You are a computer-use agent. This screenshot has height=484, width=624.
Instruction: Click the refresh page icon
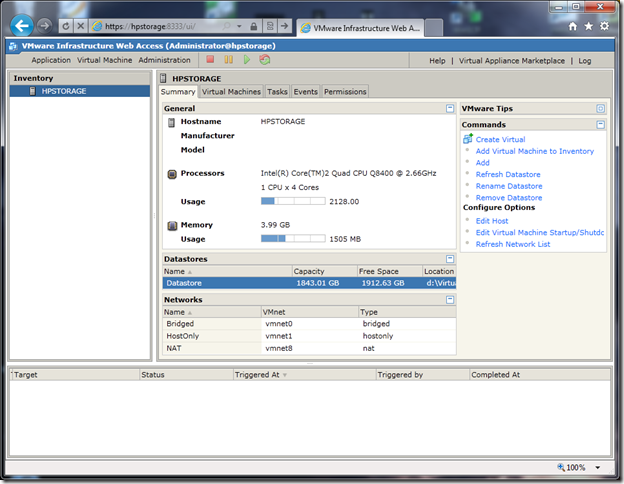(x=66, y=26)
